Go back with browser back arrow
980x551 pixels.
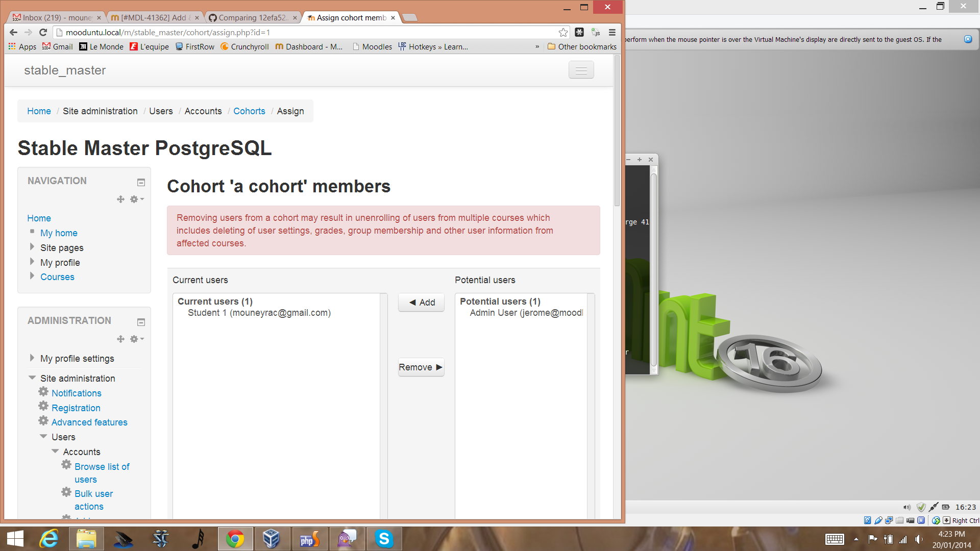pos(14,32)
